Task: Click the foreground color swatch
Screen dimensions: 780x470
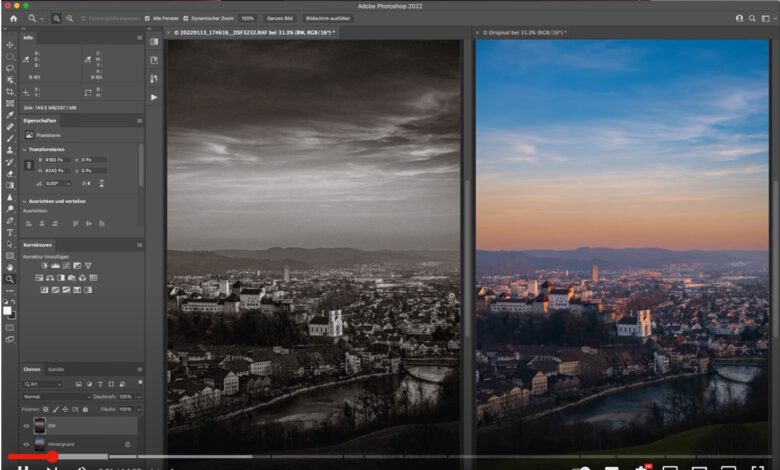Action: (8, 310)
